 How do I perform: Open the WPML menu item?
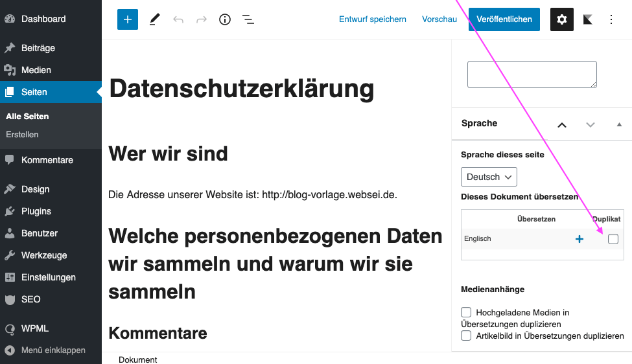point(34,328)
